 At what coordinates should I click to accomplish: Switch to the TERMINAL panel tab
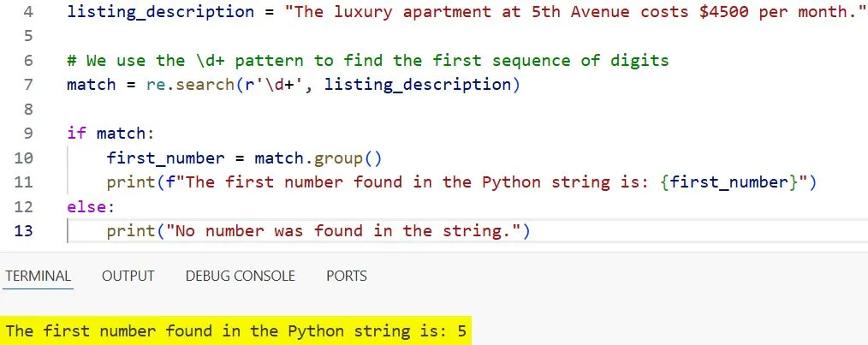(38, 276)
